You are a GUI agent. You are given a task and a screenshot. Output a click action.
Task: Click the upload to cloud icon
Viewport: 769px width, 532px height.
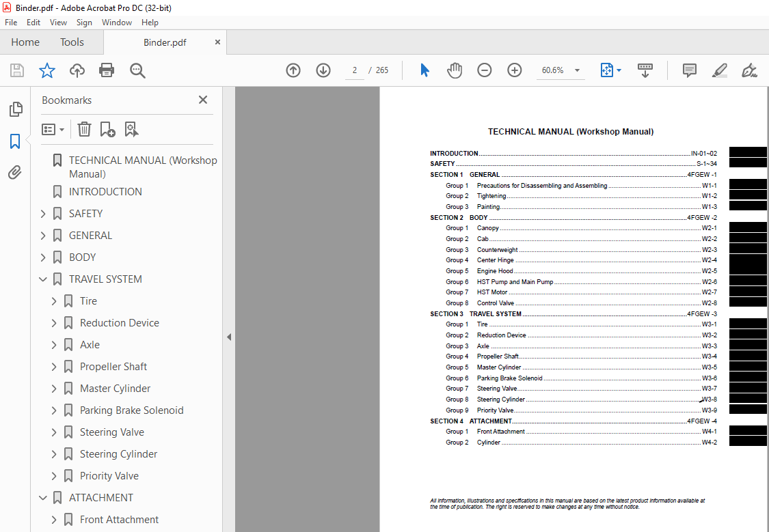(77, 70)
